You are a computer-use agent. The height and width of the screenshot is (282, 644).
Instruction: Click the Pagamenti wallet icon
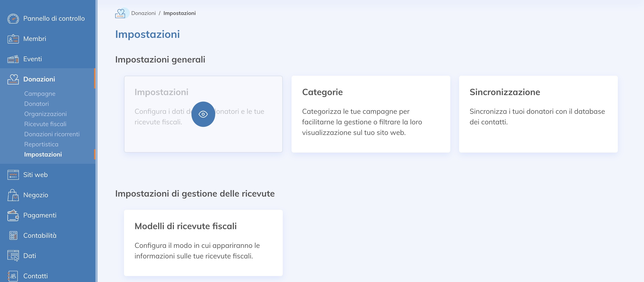[x=13, y=215]
